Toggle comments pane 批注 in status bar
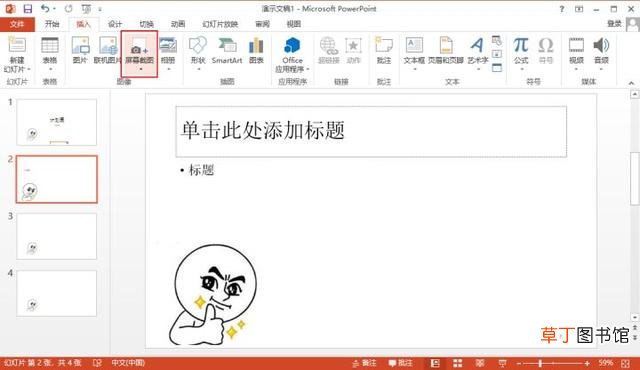640x370 pixels. [x=400, y=363]
